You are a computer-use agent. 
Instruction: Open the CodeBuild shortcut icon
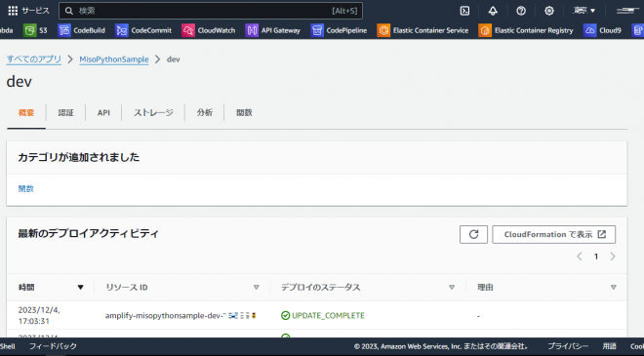pos(64,30)
